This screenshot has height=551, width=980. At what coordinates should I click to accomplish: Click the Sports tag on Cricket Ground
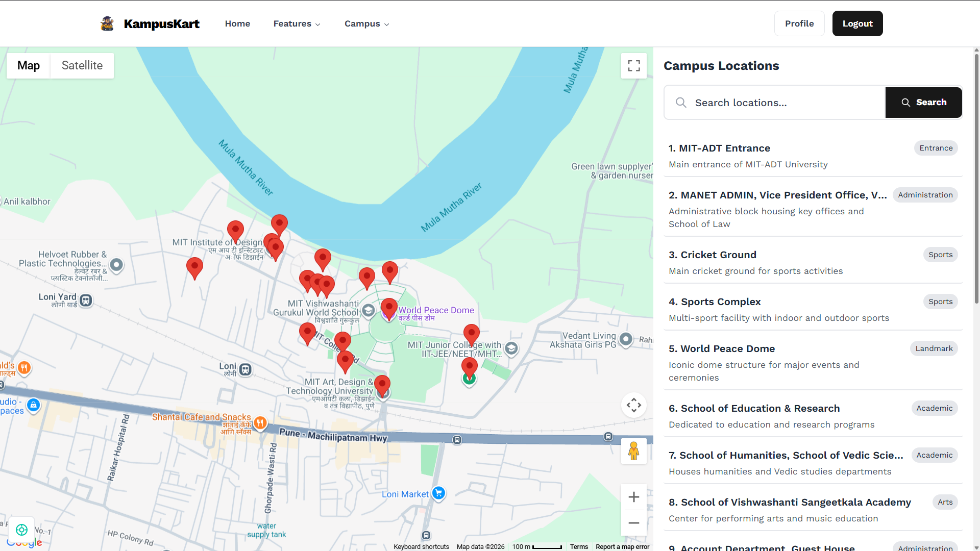pyautogui.click(x=941, y=255)
